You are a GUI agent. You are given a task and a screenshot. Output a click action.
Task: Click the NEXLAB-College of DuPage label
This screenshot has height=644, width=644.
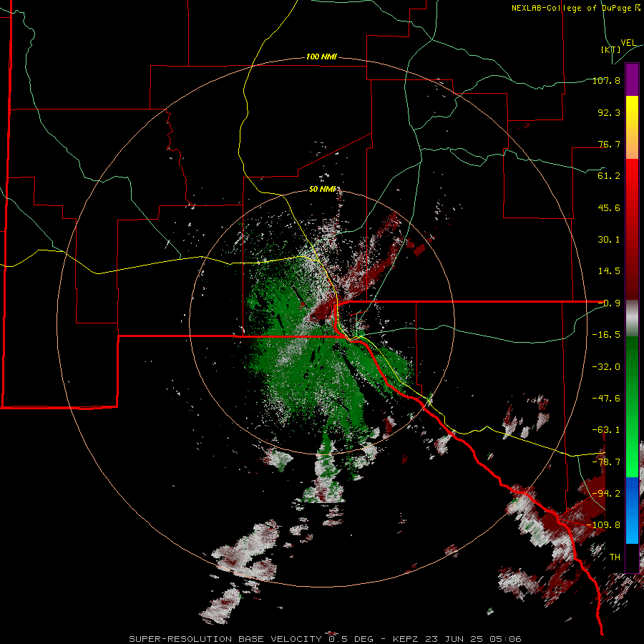click(x=576, y=8)
